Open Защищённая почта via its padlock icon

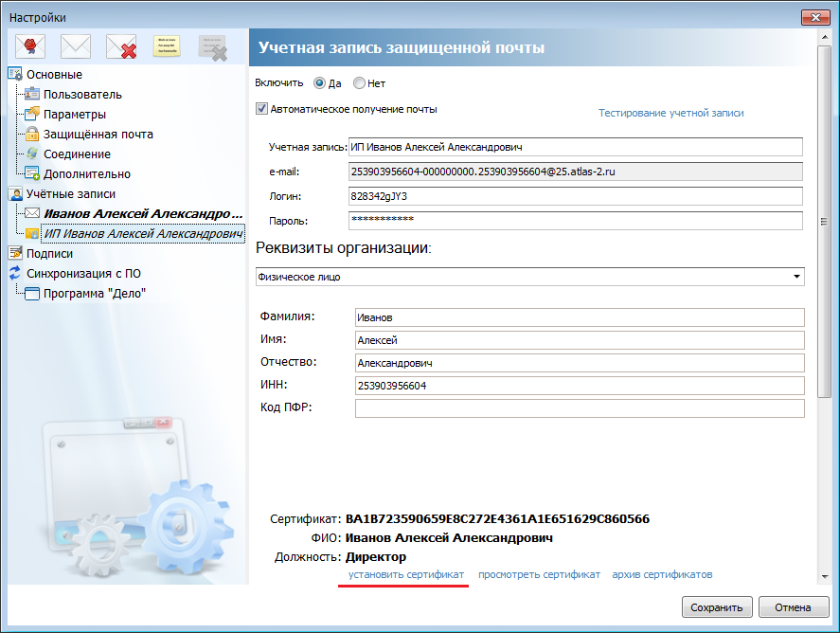tap(32, 134)
